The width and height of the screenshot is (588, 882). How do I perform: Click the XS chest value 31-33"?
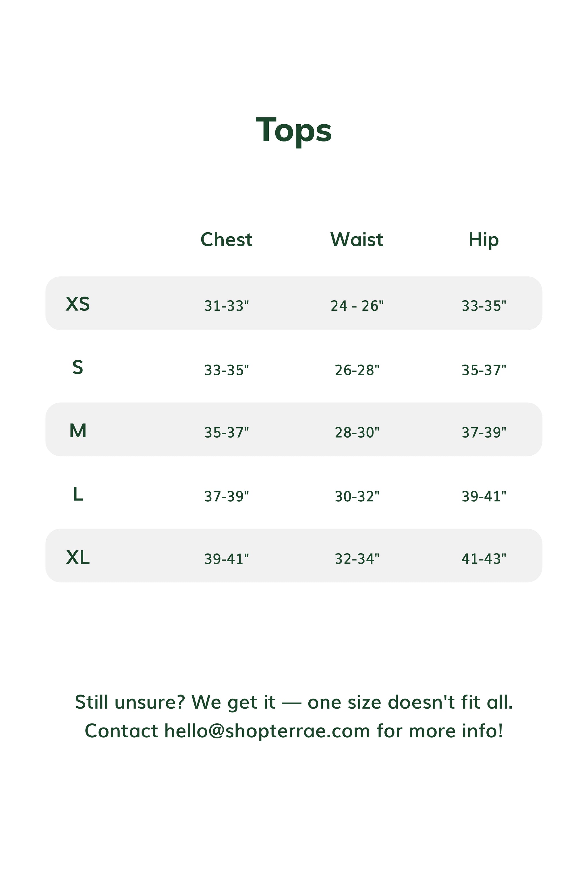[227, 306]
